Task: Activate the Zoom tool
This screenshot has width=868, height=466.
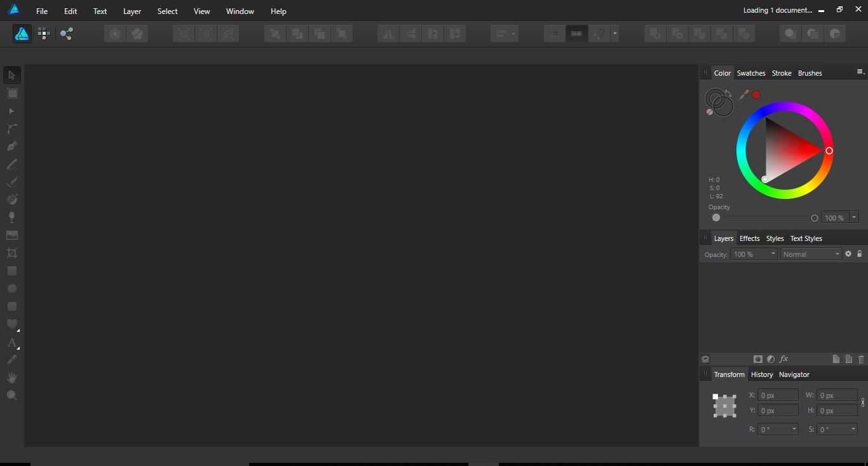Action: point(11,395)
